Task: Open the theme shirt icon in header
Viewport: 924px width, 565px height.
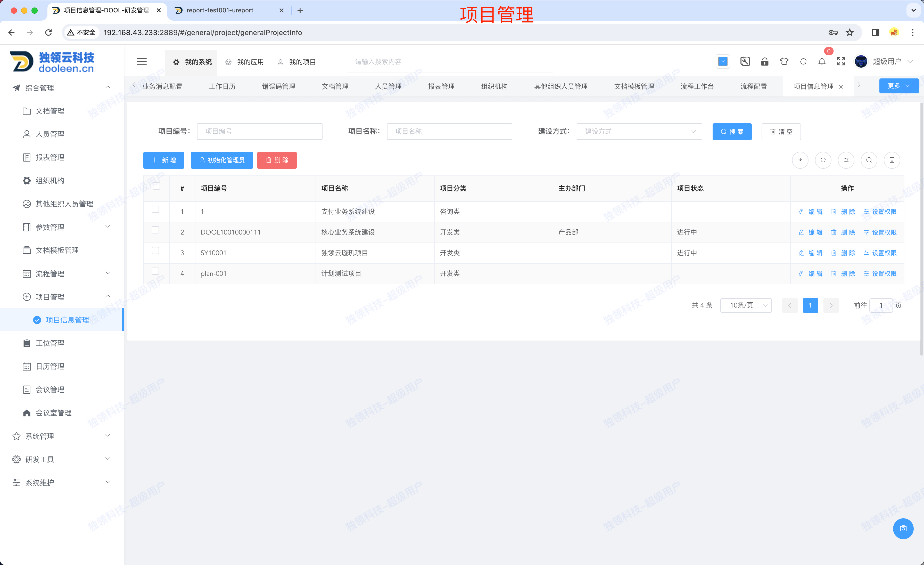Action: (x=784, y=61)
